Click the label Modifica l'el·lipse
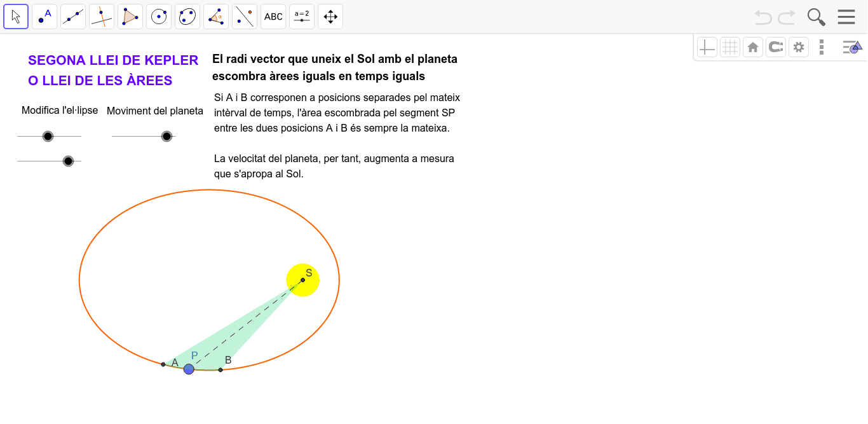 (x=60, y=111)
